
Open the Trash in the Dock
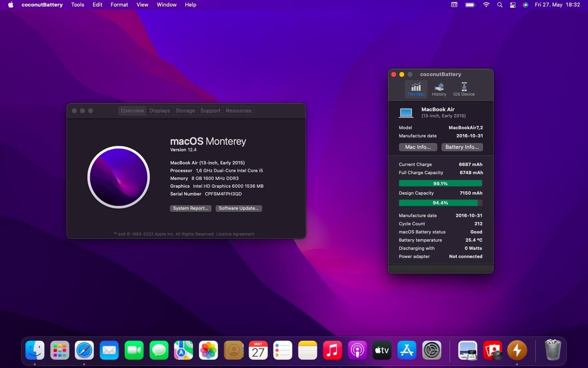553,350
